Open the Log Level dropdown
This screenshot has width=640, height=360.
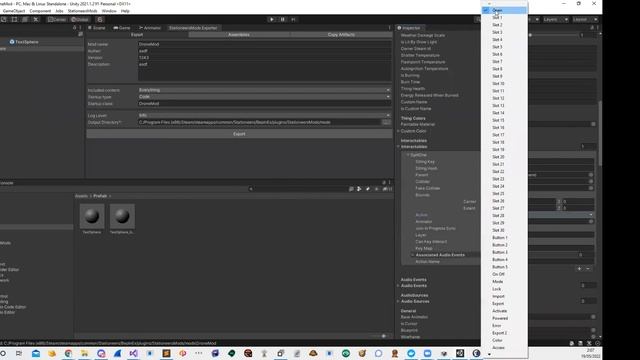[x=264, y=116]
